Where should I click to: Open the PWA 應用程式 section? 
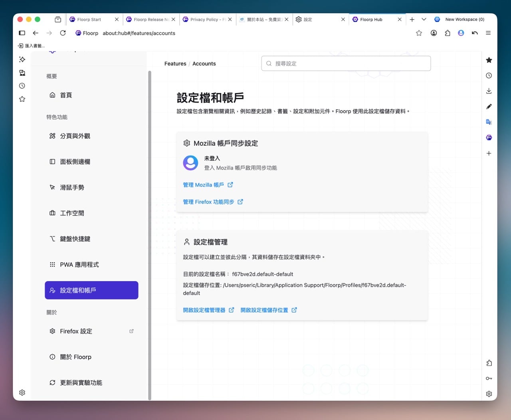click(x=91, y=265)
